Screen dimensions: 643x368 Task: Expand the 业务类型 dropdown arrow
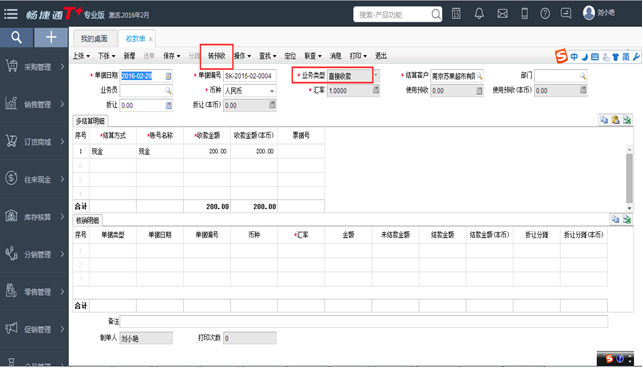point(376,75)
